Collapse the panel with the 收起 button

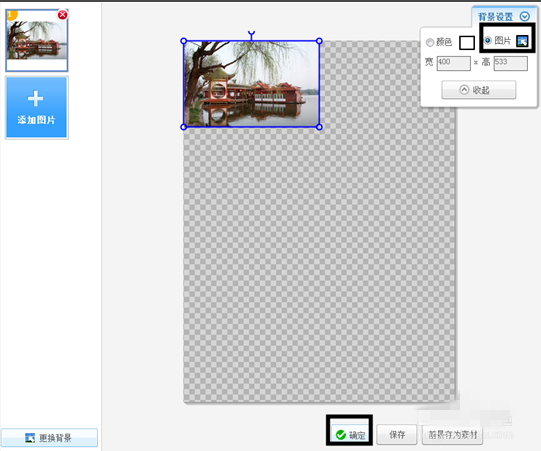[479, 90]
